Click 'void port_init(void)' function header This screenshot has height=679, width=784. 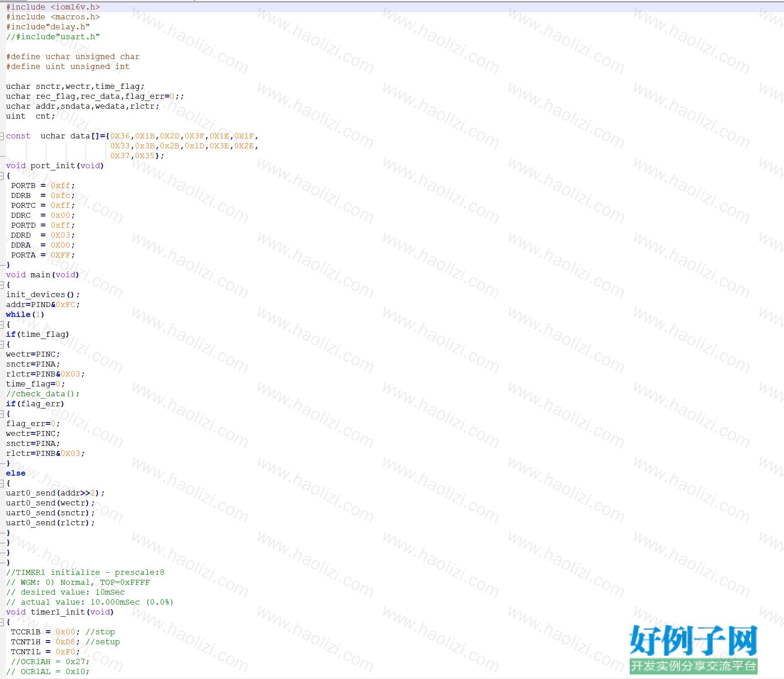55,166
